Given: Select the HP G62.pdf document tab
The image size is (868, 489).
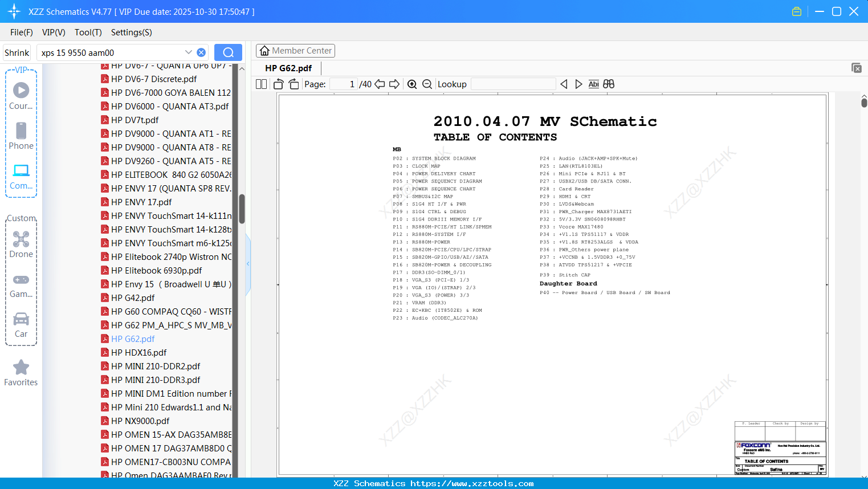Looking at the screenshot, I should click(288, 68).
